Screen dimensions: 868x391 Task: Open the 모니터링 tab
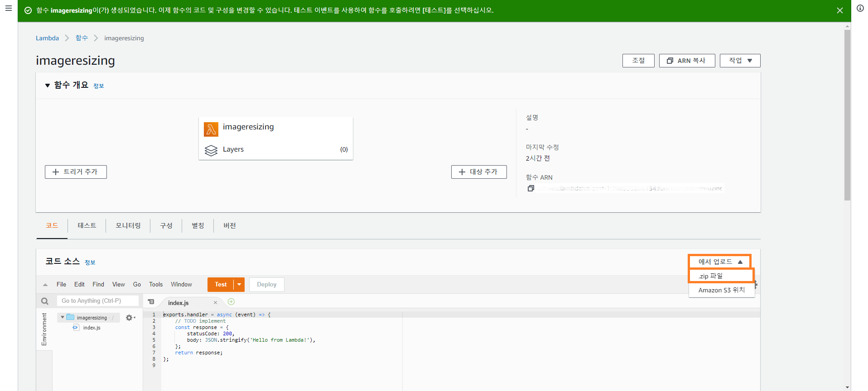pyautogui.click(x=128, y=225)
